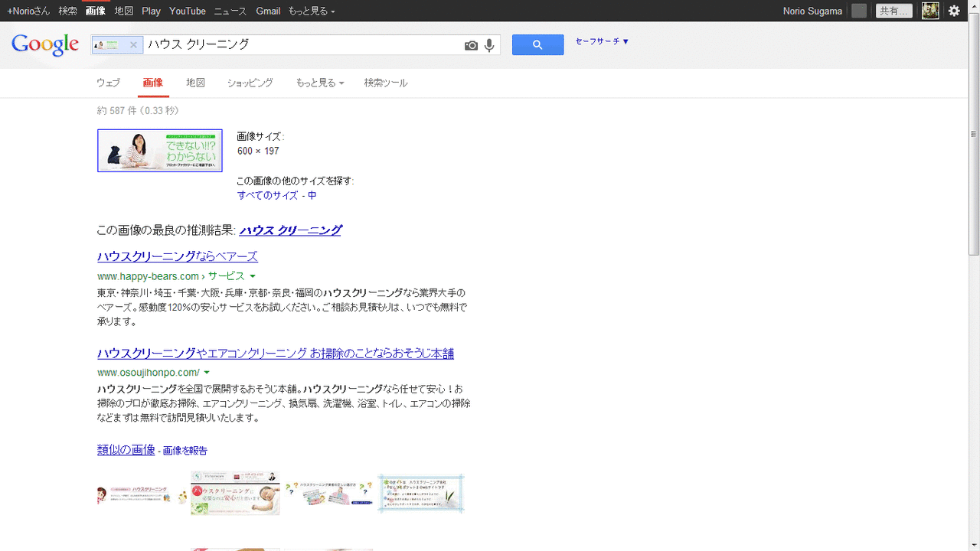Switch to the ウェブ tab
The image size is (980, 551).
pyautogui.click(x=109, y=83)
